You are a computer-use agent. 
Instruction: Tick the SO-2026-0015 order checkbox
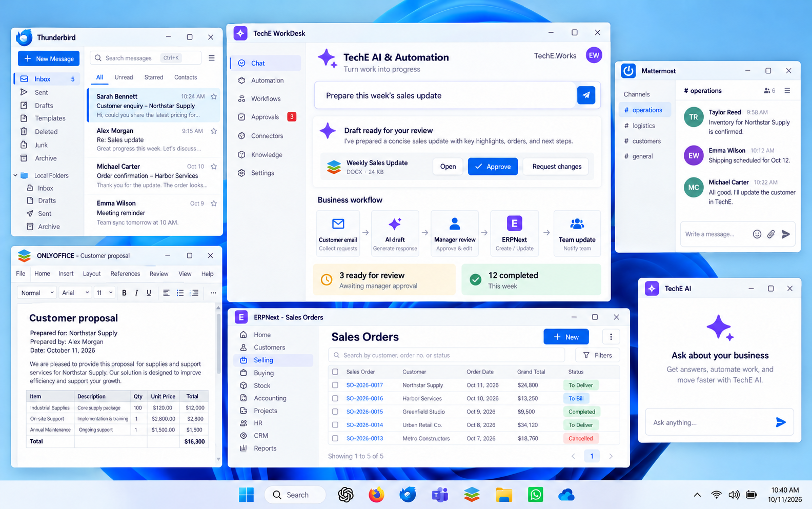[x=335, y=412]
